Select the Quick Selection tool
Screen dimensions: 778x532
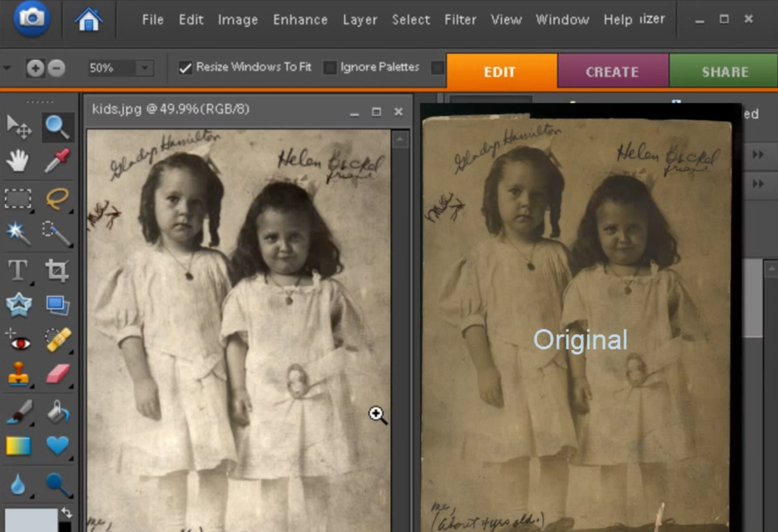[x=57, y=233]
